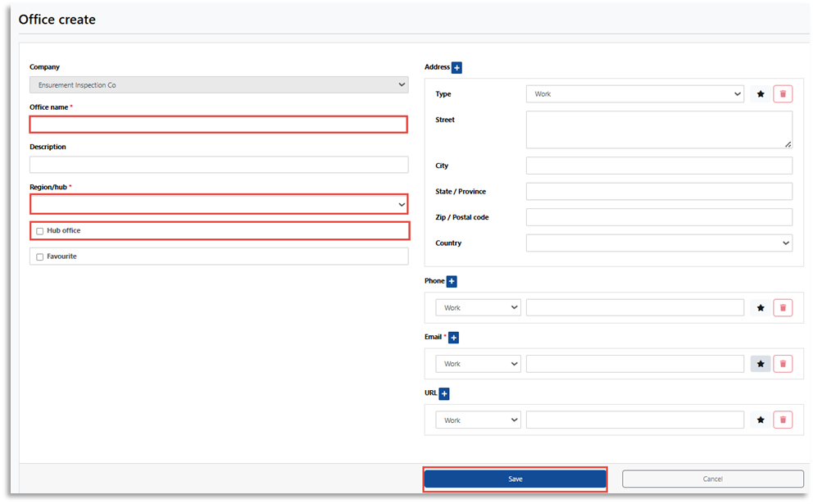Save the new office

[x=516, y=479]
